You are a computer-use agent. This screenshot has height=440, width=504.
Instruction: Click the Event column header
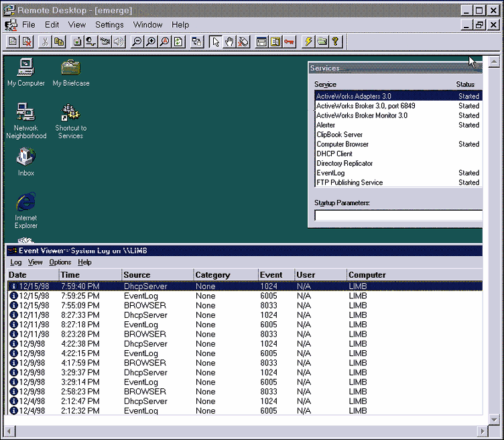pos(276,275)
